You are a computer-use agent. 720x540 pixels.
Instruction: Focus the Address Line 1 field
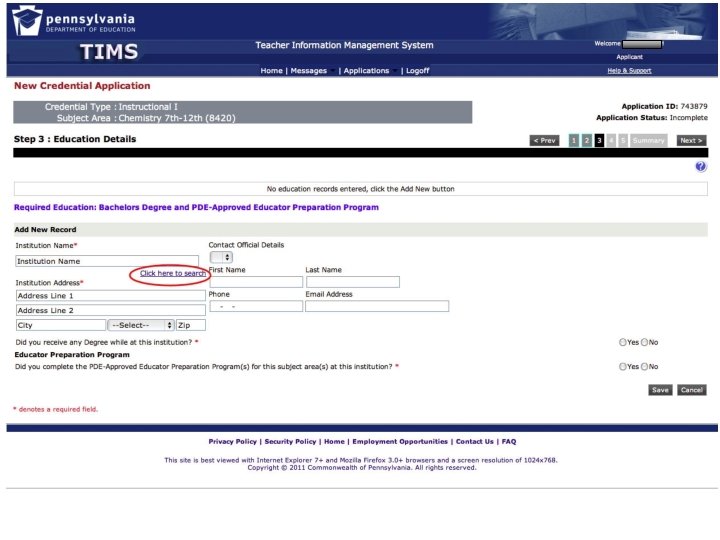pos(110,296)
